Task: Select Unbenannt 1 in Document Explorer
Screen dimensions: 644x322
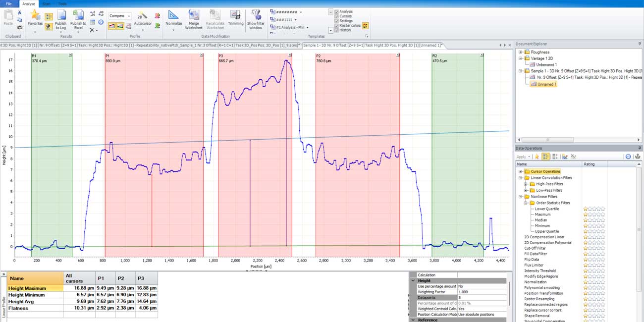Action: (x=546, y=64)
